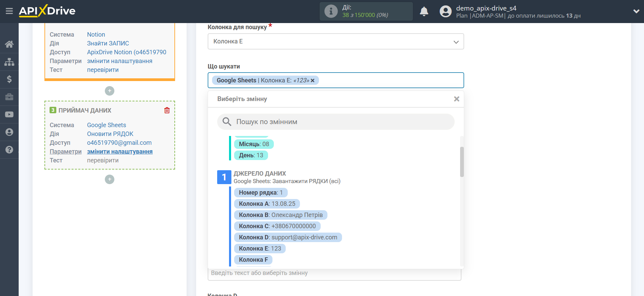The height and width of the screenshot is (296, 644).
Task: Add step below ПРИЙМАЧ ДАНИХ block
Action: tap(110, 179)
